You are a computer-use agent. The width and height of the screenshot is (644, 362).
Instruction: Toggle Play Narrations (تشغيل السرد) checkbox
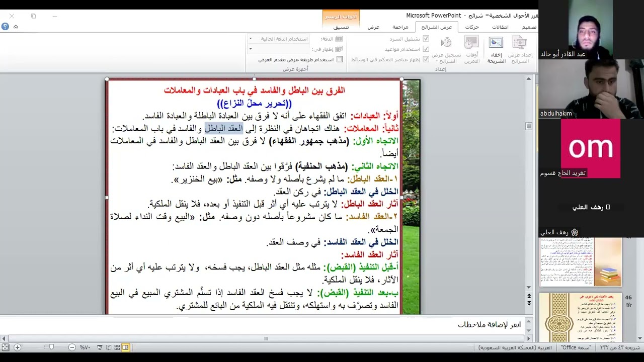[426, 39]
